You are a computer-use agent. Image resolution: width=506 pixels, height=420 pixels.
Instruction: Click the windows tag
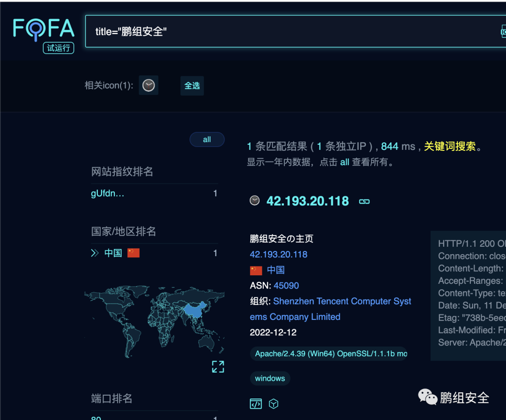click(270, 378)
